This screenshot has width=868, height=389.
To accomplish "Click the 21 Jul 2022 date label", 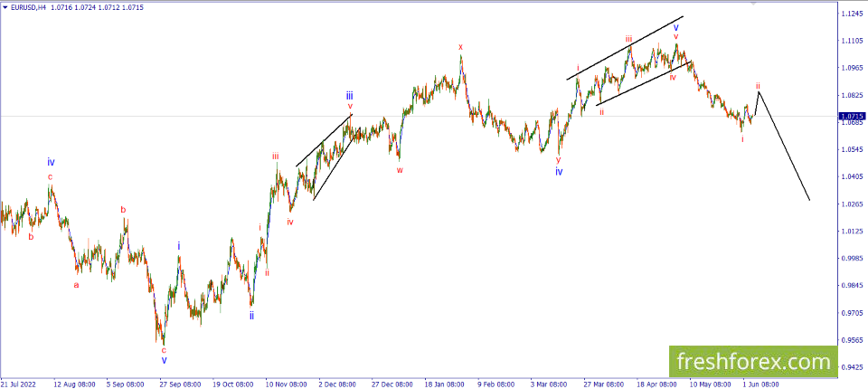I will (16, 384).
